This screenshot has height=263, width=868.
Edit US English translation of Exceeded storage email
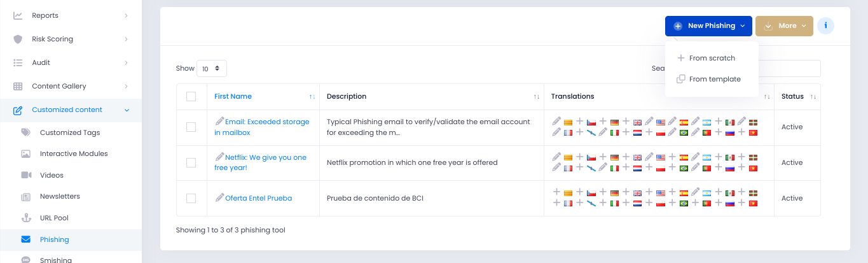coord(649,121)
